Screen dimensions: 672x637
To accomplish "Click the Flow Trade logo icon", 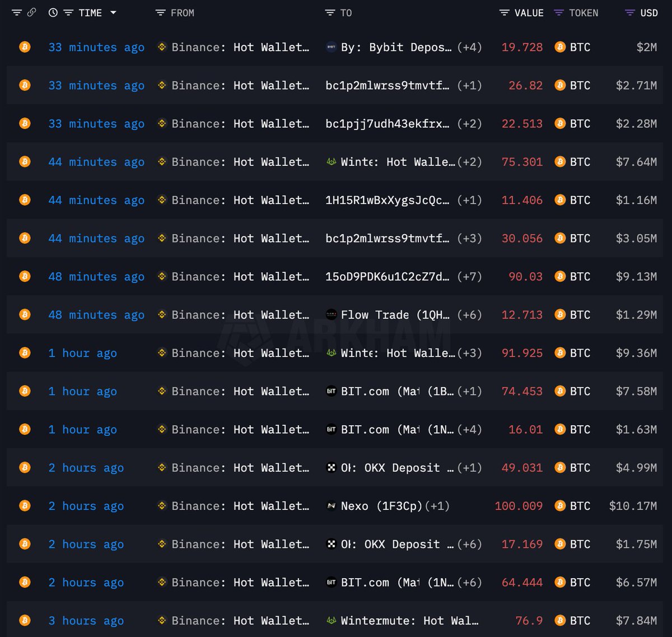I will [x=331, y=315].
